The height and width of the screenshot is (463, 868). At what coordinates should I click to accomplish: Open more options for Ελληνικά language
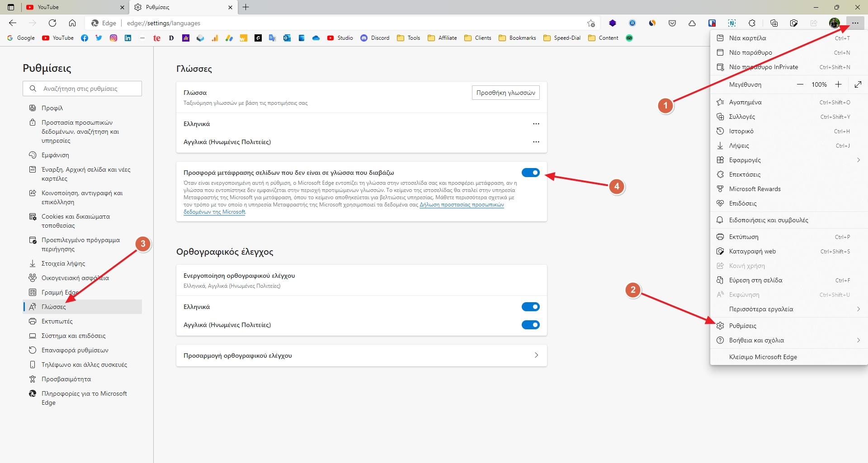tap(536, 124)
